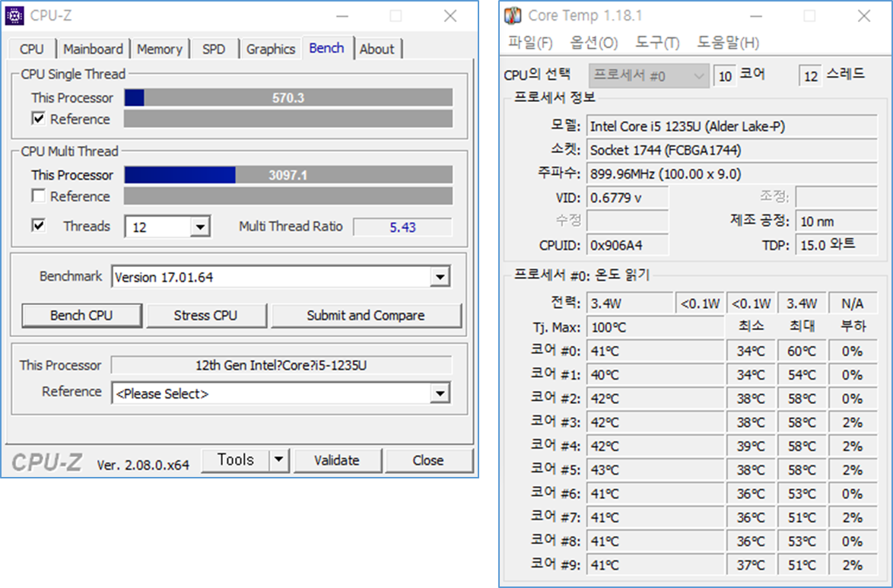Click the frequency value 899.96MHz
Viewport: 893px width, 588px height.
pyautogui.click(x=731, y=173)
